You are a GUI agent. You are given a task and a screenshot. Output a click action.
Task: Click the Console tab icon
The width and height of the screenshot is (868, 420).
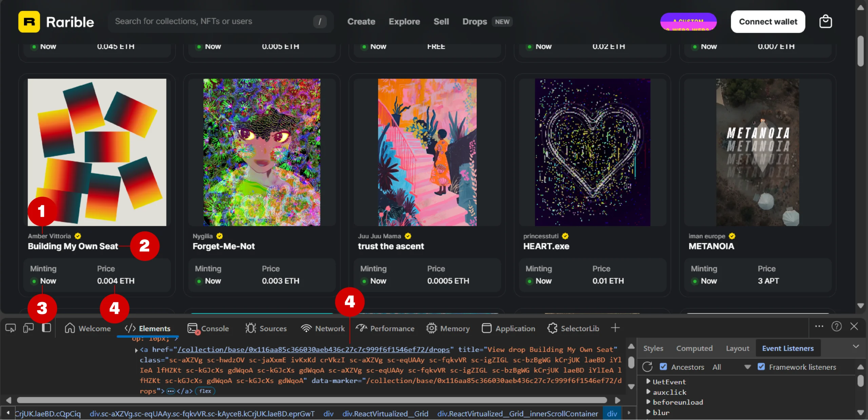[x=193, y=328]
